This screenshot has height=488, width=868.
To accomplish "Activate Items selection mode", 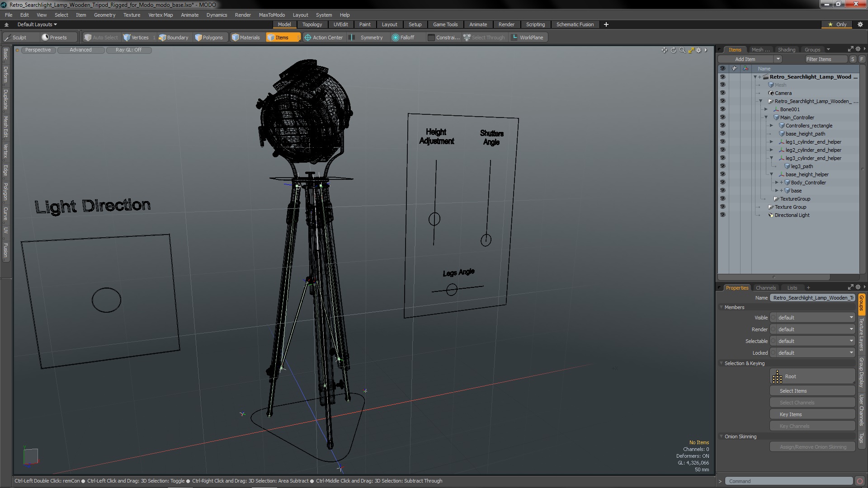I will pyautogui.click(x=283, y=38).
